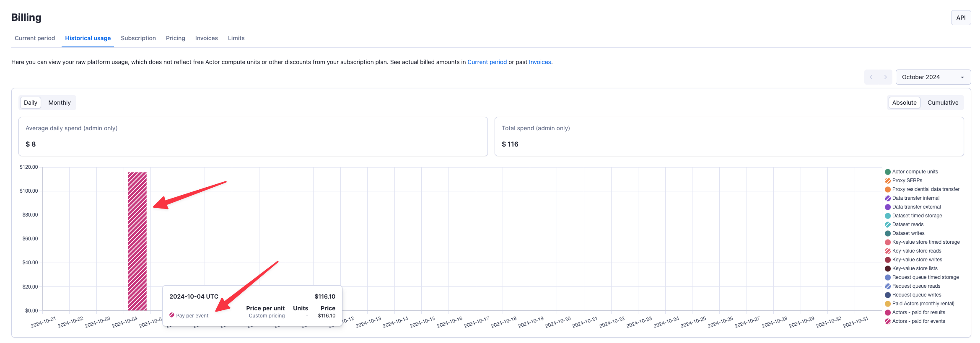Click the Dataset reads legend icon
Viewport: 980px width, 343px height.
887,224
